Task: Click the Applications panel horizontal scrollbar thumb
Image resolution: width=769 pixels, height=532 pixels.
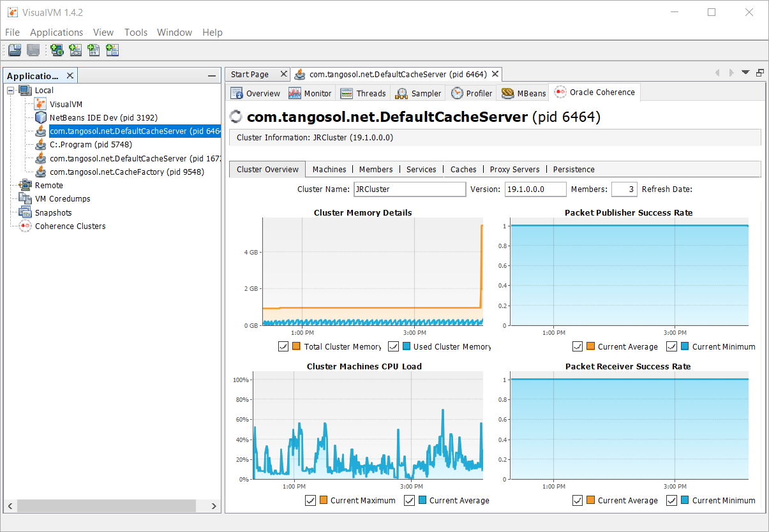Action: [x=106, y=506]
